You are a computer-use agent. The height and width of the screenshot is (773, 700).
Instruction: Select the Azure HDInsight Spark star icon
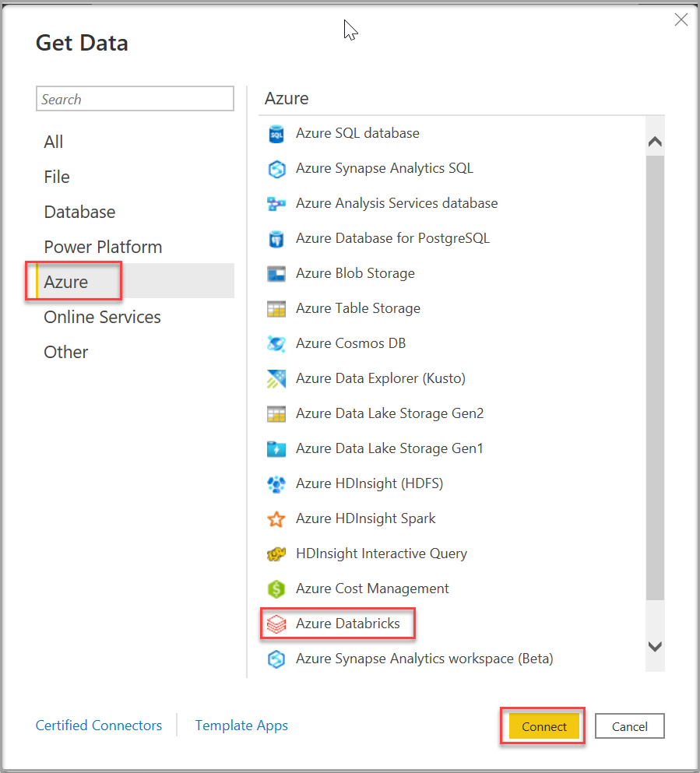[276, 519]
